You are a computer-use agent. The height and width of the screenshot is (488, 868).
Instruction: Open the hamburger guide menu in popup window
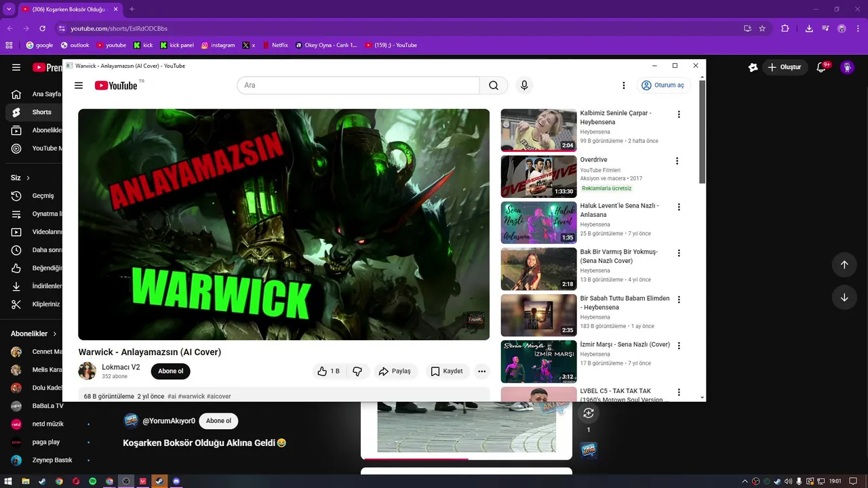(79, 85)
